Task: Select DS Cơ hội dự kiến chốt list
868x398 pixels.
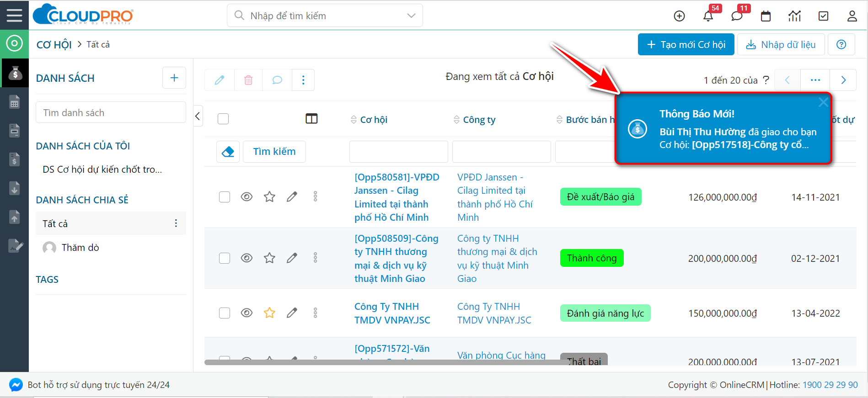Action: (102, 170)
